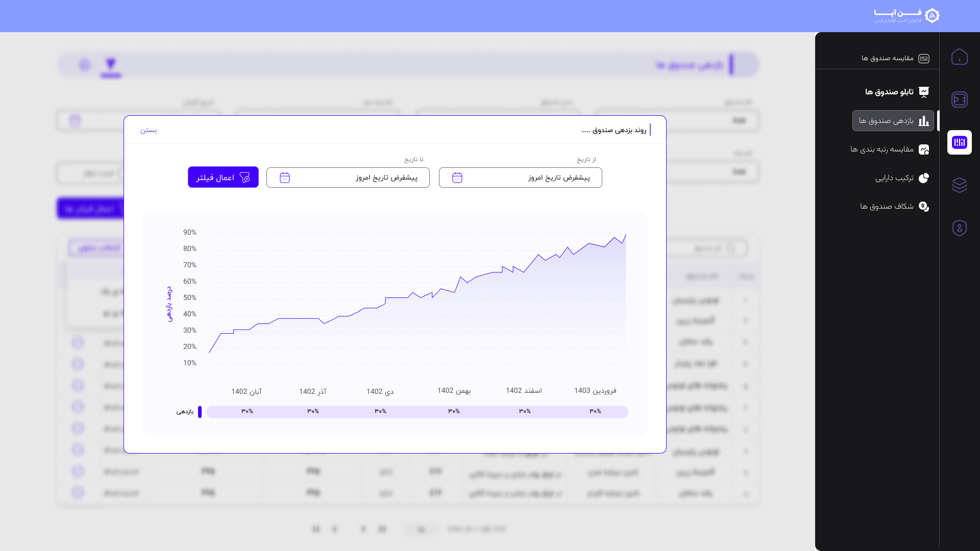Click the calendar icon in از تاریخ field
This screenshot has width=980, height=551.
457,178
